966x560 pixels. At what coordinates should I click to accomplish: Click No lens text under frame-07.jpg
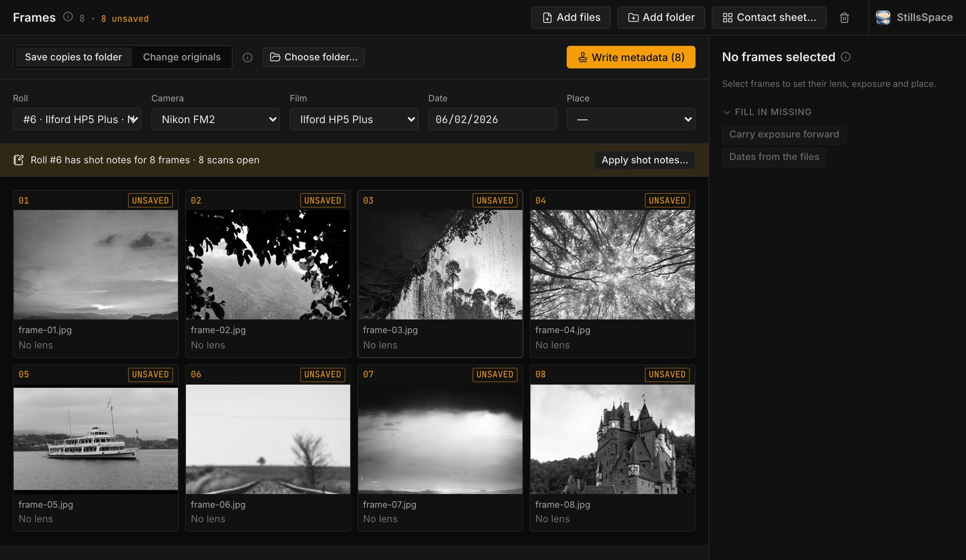380,519
